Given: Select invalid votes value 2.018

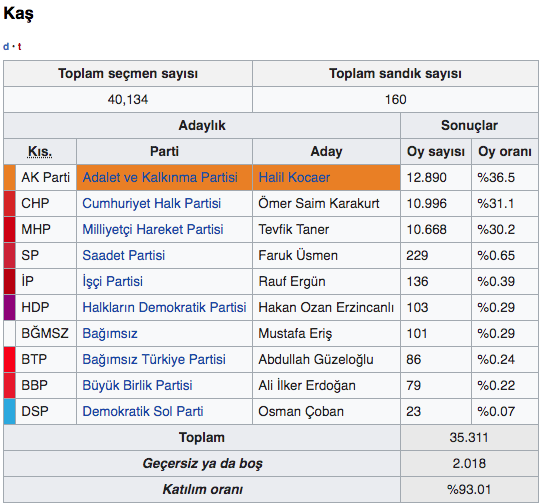Looking at the screenshot, I should tap(469, 463).
